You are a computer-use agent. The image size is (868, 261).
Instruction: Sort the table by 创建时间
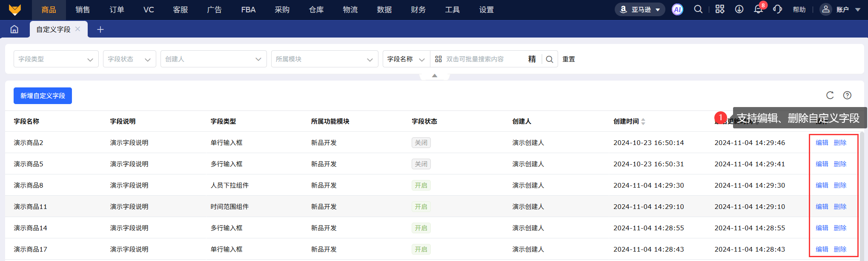[x=643, y=122]
